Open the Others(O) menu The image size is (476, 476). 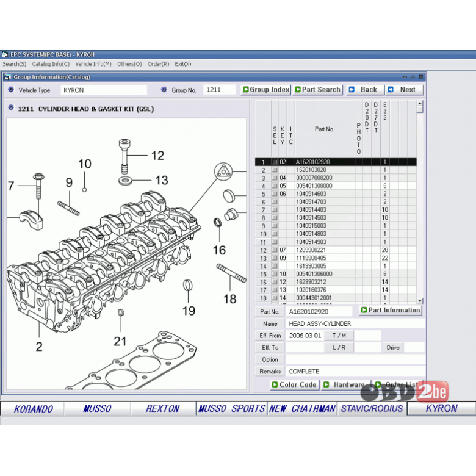[x=129, y=64]
